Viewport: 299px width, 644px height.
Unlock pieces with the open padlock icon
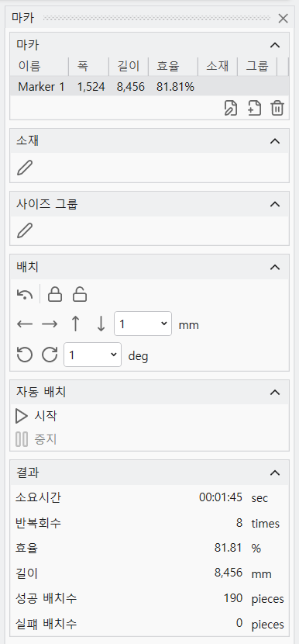click(80, 295)
